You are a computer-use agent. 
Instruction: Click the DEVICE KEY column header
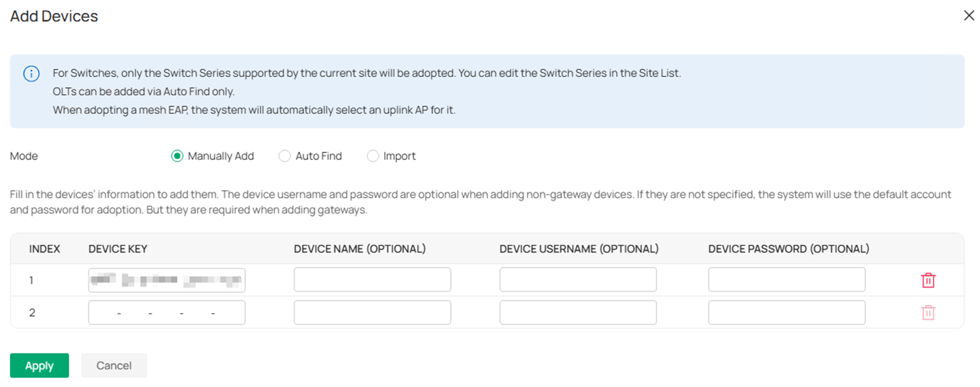[x=117, y=249]
